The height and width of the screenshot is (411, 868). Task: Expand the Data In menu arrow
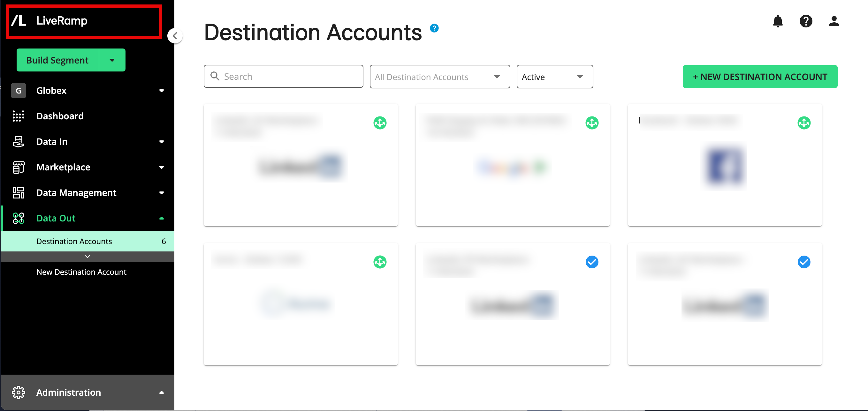[161, 142]
